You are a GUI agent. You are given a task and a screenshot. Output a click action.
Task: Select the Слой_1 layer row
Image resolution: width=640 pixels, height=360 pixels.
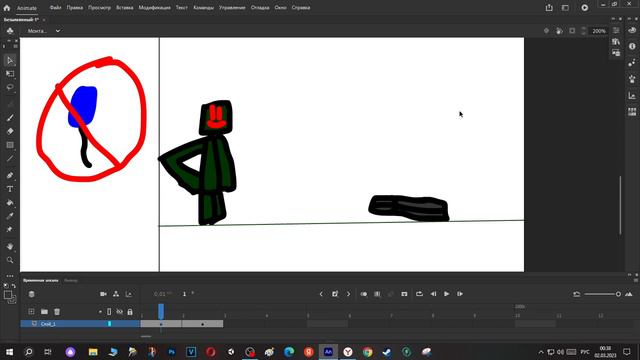(80, 324)
